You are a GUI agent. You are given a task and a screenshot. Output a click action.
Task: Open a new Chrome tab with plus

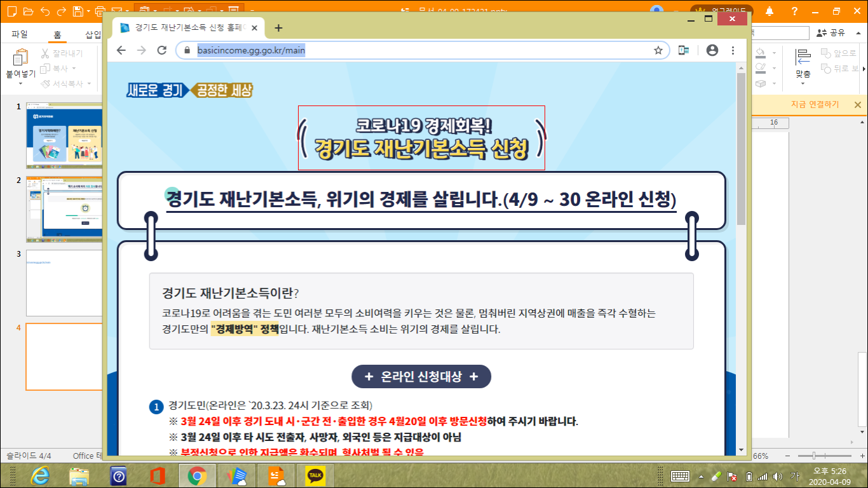pyautogui.click(x=278, y=27)
